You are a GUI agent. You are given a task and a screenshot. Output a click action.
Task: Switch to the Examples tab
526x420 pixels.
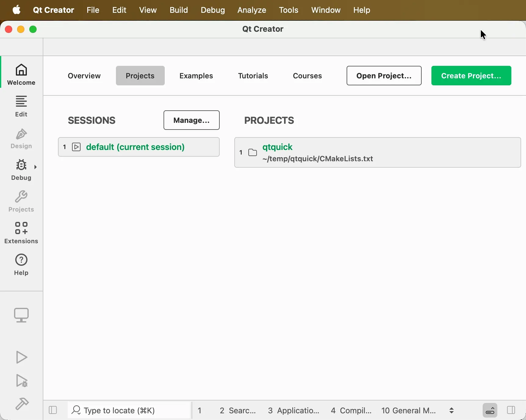196,76
